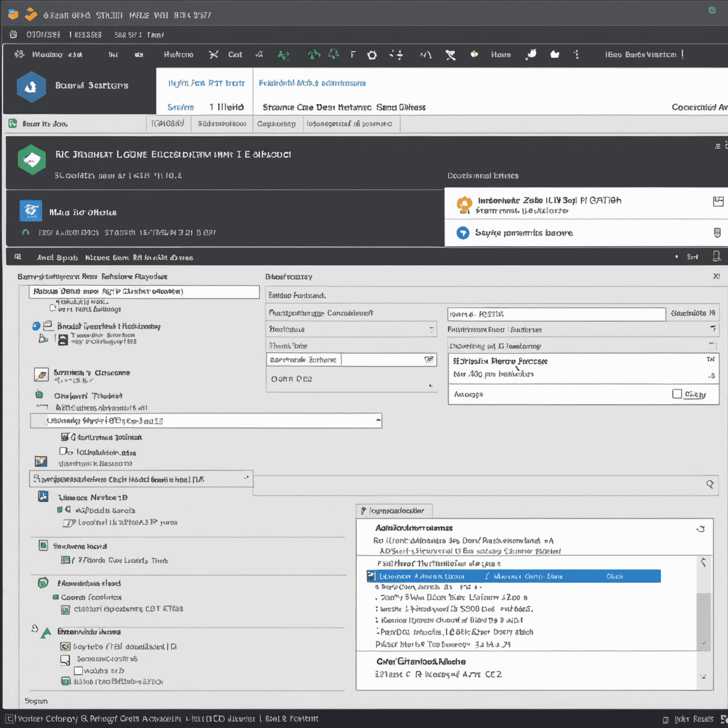Screen dimensions: 728x728
Task: Open the 'Sıeoıtcıteıa' dropdown
Action: pyautogui.click(x=351, y=329)
